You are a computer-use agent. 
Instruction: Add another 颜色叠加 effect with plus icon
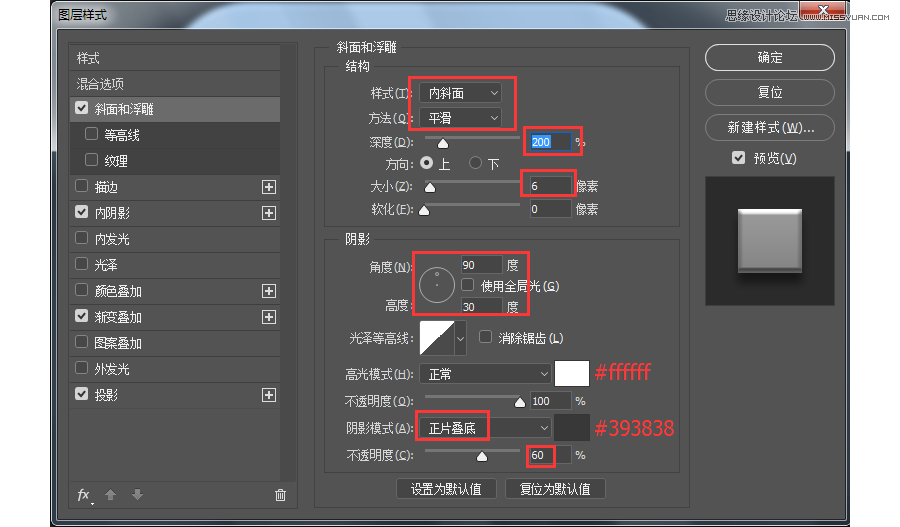point(269,291)
